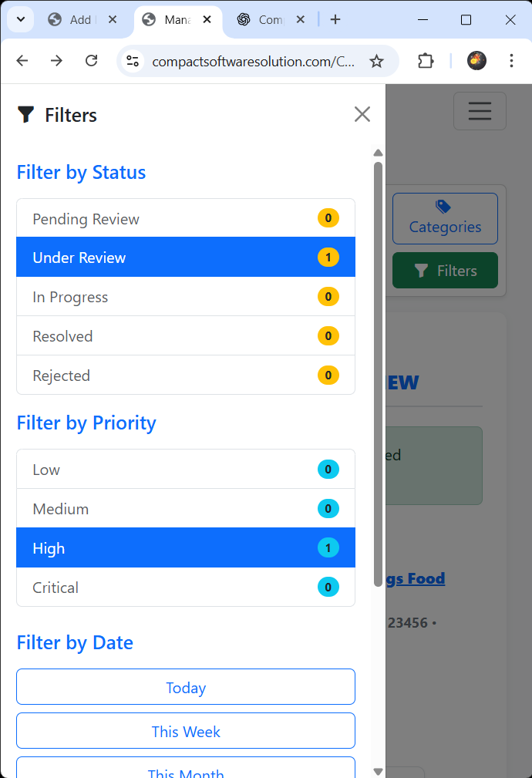The height and width of the screenshot is (778, 532).
Task: Open a new browser tab
Action: point(335,20)
